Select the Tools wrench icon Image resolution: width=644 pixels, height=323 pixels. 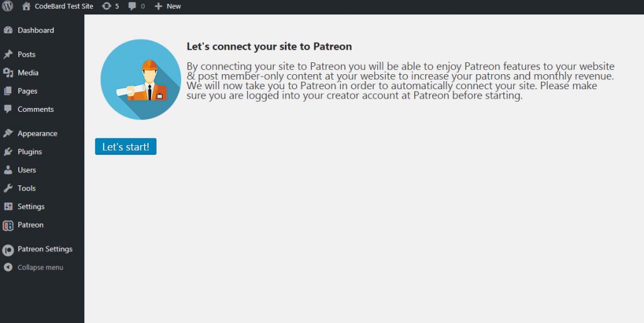click(x=8, y=189)
